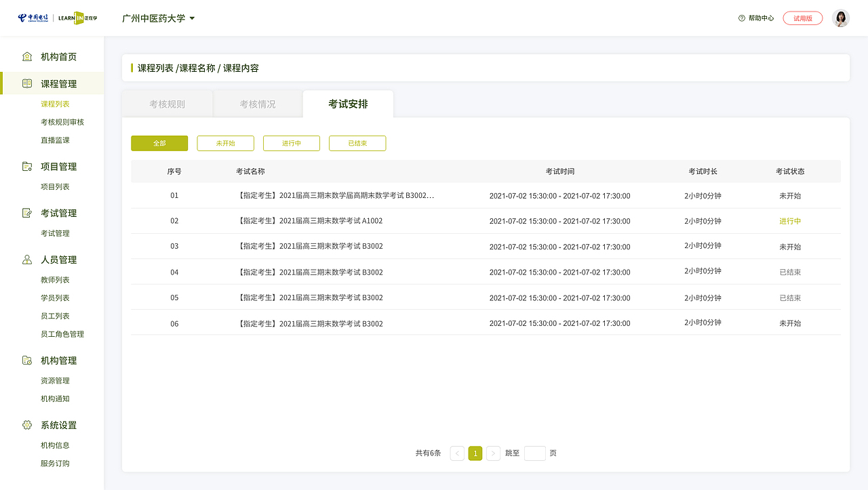Go to 机构首页 in sidebar
Screen dimensions: 868x490
click(58, 56)
